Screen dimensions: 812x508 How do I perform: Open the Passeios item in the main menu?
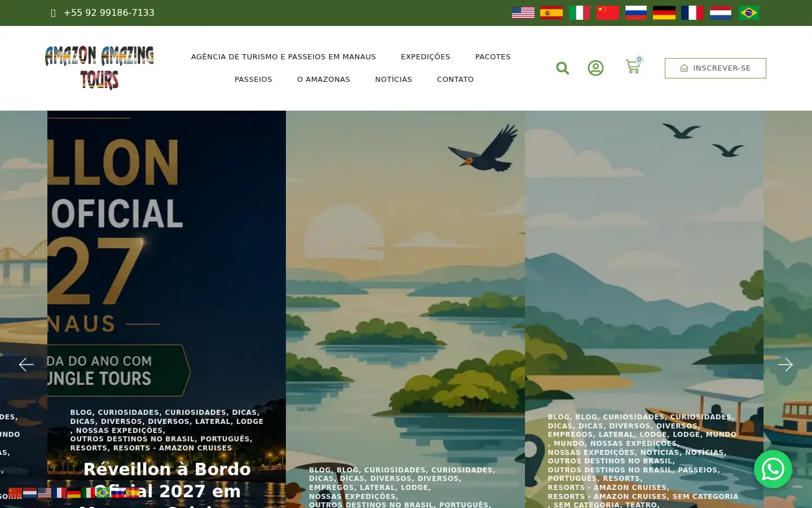coord(253,79)
